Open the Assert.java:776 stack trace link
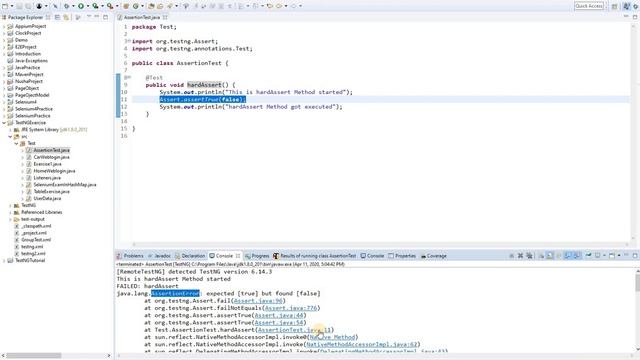 pyautogui.click(x=291, y=308)
